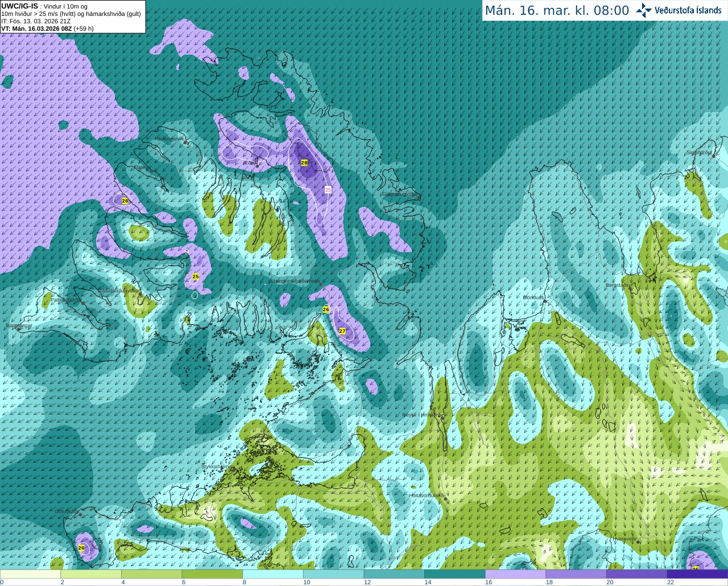Select the 0–2 m/s legend swatch
This screenshot has height=586, width=728.
(x=30, y=574)
